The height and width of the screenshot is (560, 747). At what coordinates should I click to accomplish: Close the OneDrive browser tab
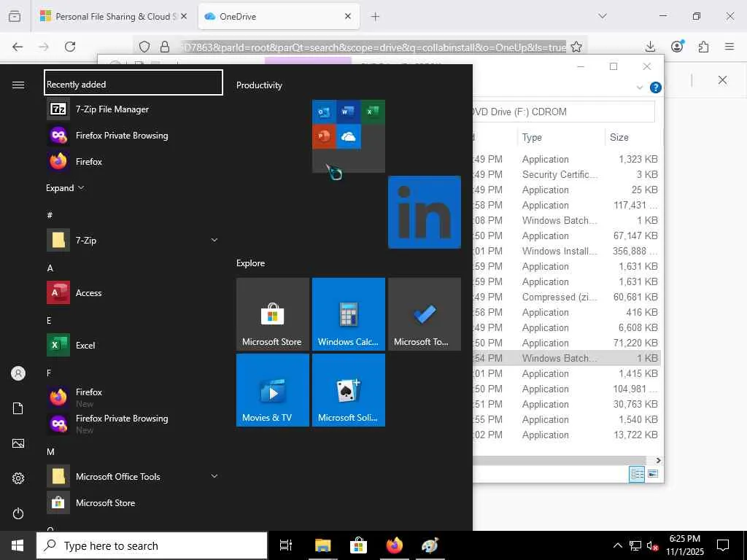(348, 16)
